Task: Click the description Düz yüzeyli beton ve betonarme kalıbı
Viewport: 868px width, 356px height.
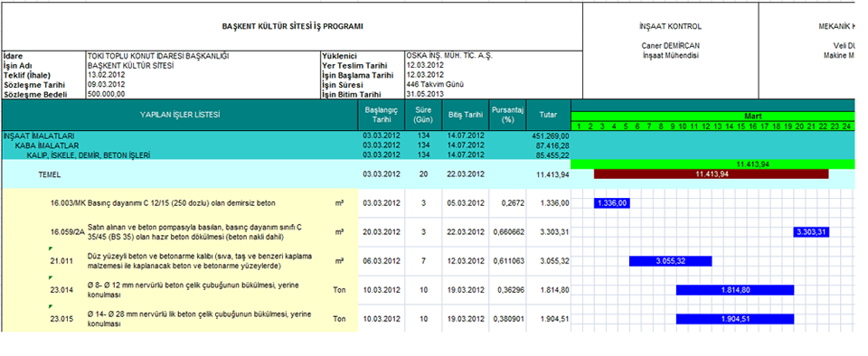Action: click(200, 261)
